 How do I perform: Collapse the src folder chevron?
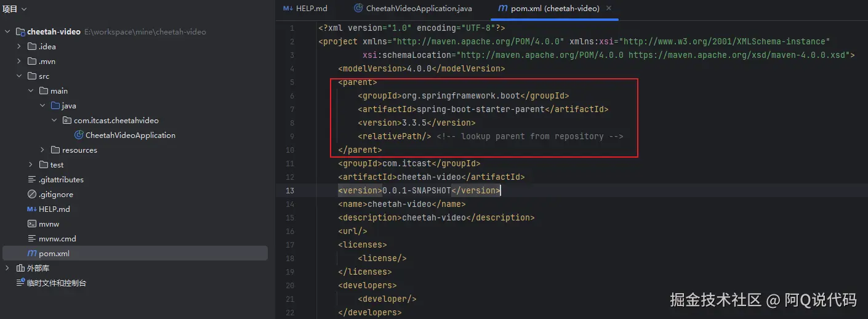click(20, 76)
